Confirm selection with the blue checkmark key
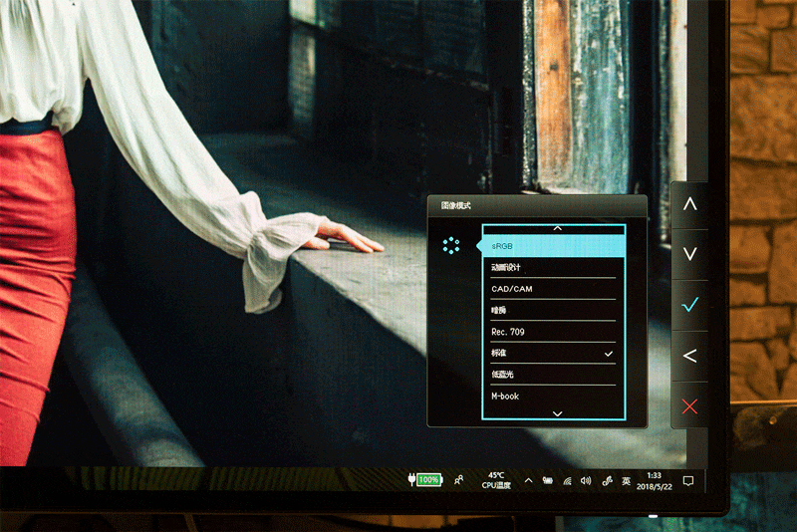 (689, 305)
